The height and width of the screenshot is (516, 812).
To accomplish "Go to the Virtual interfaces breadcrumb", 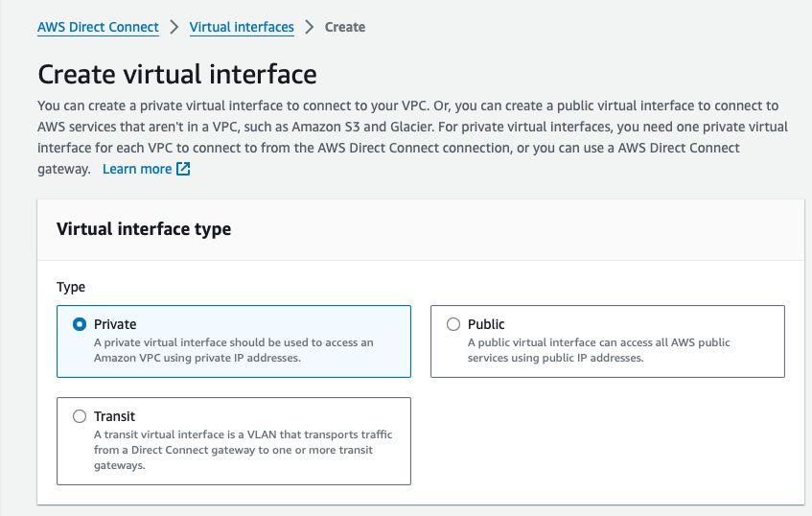I will click(242, 27).
